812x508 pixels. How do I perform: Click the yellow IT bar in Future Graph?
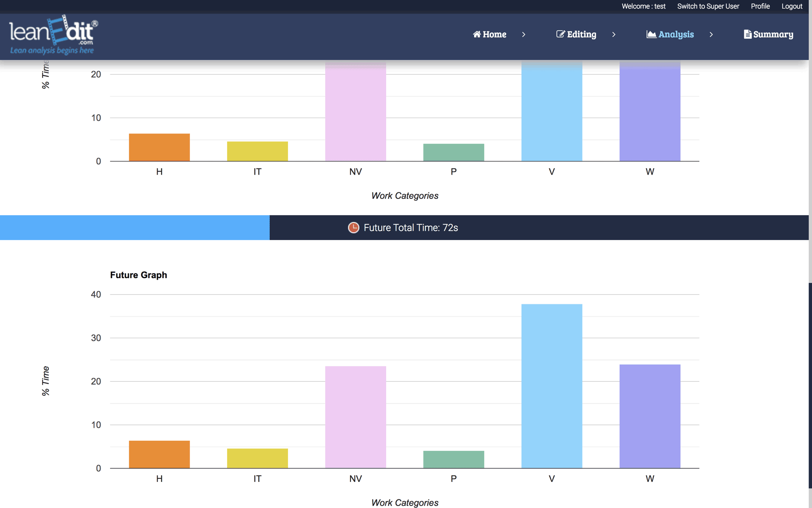coord(258,458)
